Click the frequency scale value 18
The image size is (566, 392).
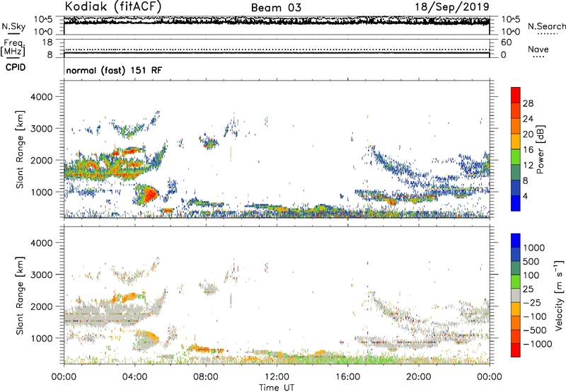click(x=47, y=42)
